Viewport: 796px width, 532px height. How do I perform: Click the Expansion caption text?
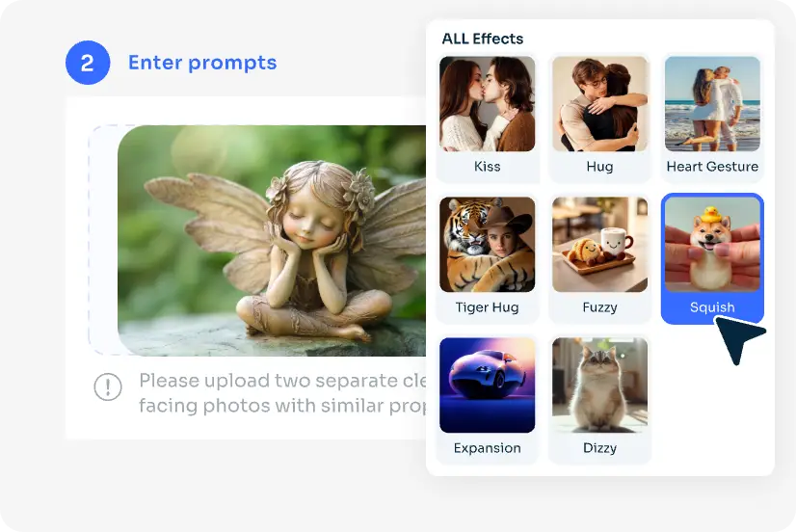487,448
